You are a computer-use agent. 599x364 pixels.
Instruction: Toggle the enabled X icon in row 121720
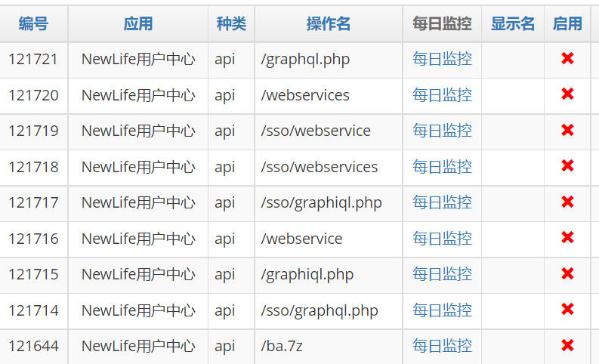tap(567, 94)
